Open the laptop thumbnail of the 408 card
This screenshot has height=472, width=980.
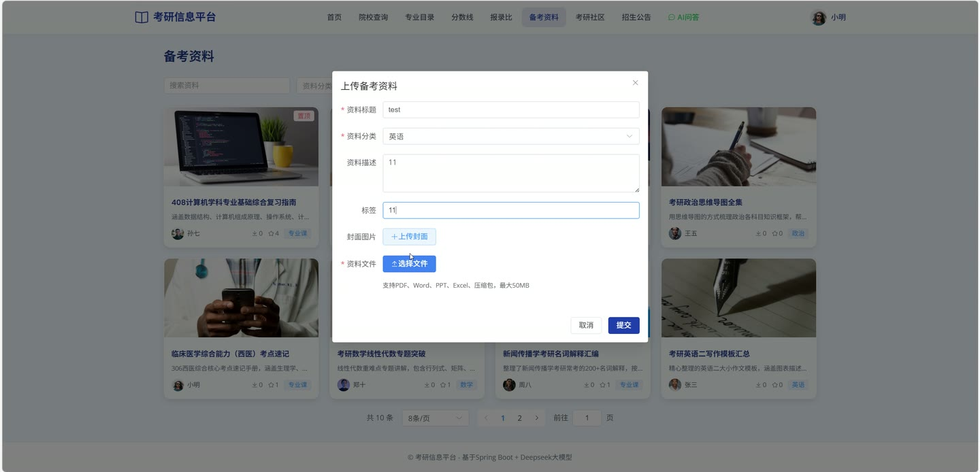pyautogui.click(x=241, y=147)
